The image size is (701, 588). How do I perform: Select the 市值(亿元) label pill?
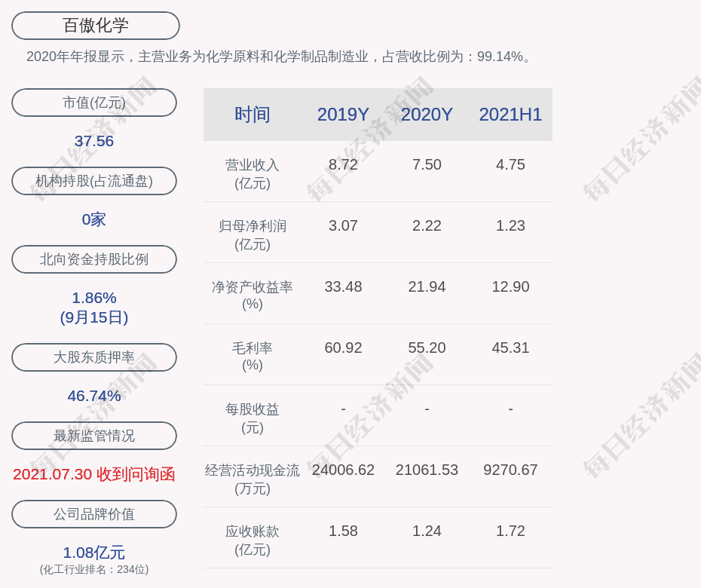click(x=94, y=103)
